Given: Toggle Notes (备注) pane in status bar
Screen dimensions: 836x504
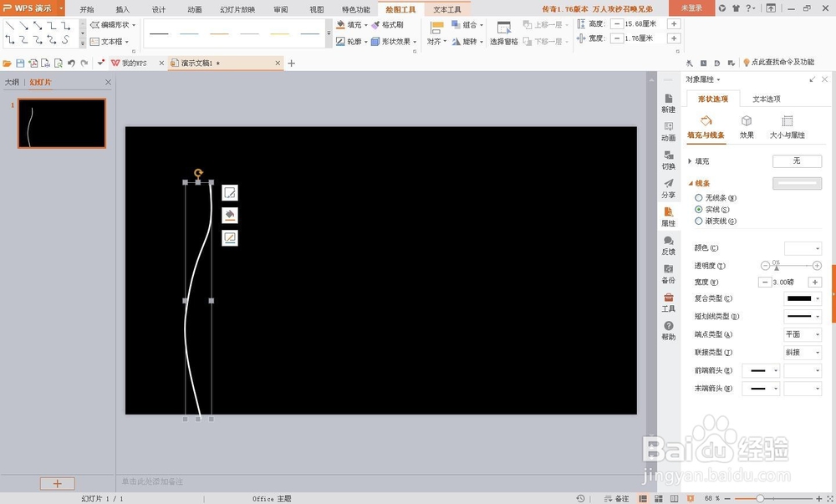Looking at the screenshot, I should point(617,499).
